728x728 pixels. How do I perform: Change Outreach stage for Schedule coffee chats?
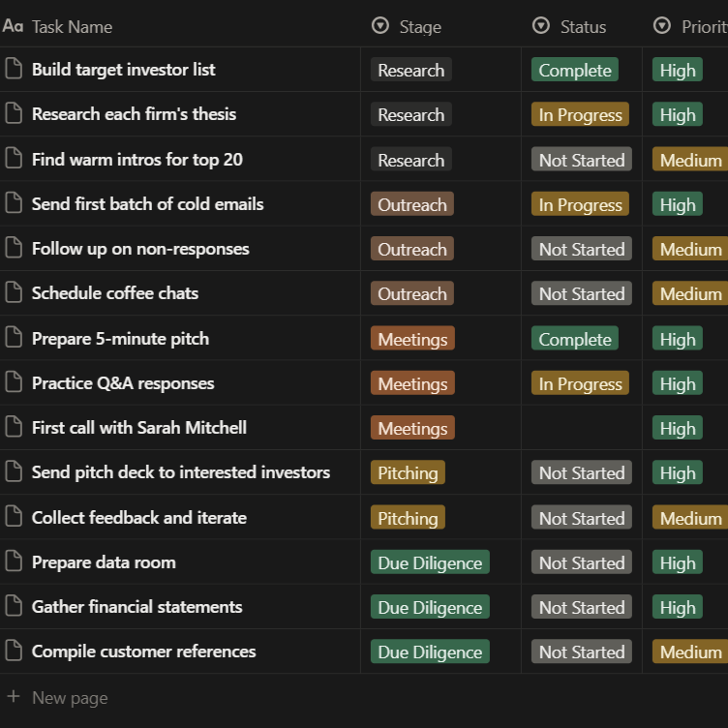(411, 293)
